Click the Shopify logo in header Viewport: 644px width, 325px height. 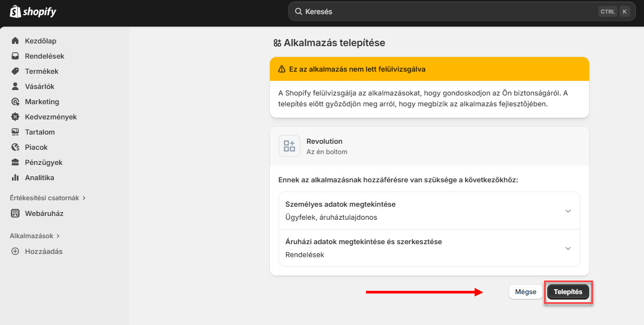33,11
